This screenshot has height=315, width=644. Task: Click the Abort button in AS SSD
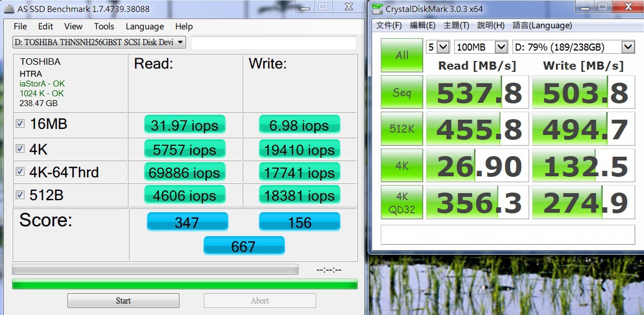point(260,301)
